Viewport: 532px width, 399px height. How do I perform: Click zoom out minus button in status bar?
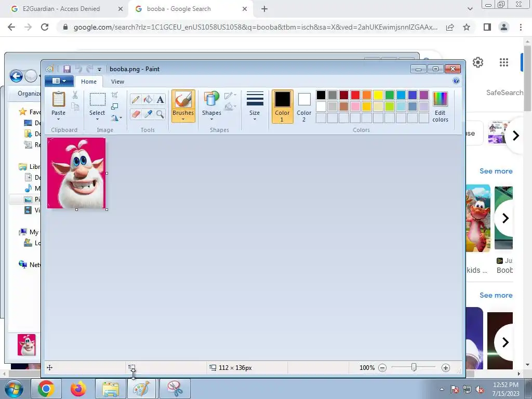382,368
